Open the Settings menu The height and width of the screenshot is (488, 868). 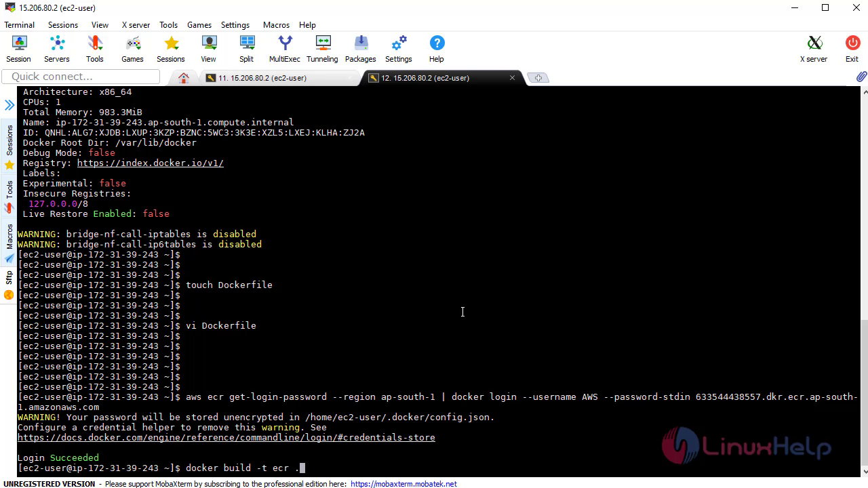(235, 24)
